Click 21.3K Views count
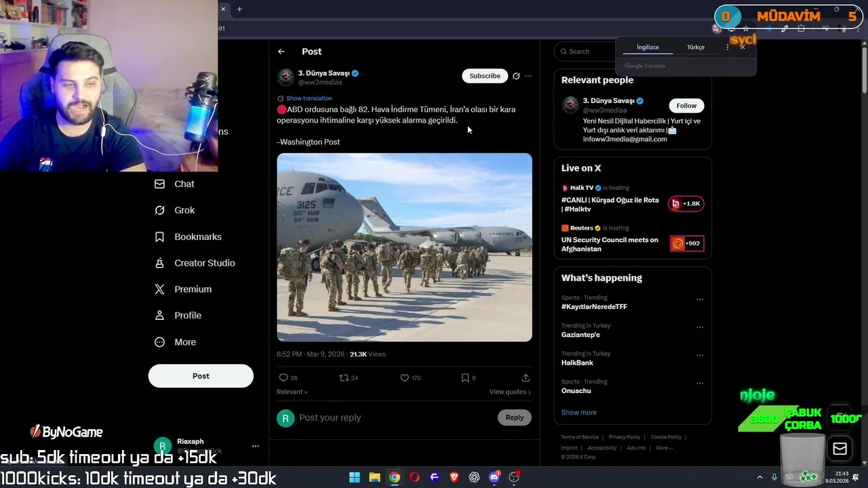Screen dimensions: 868x488 pyautogui.click(x=368, y=354)
